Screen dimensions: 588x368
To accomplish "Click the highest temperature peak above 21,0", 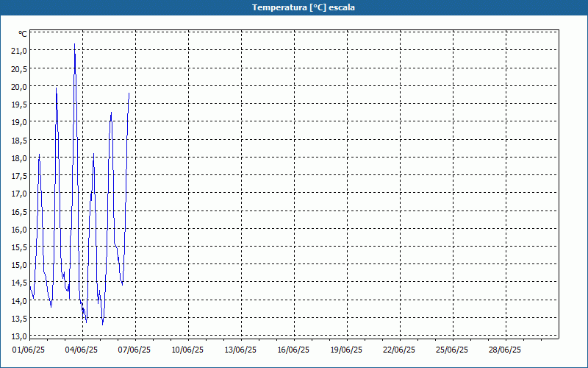I will click(x=75, y=44).
